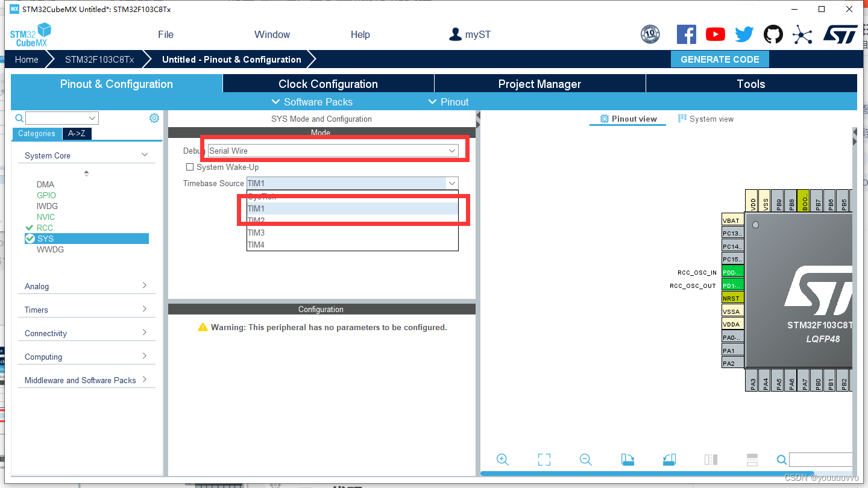868x488 pixels.
Task: Click the Fit to screen icon
Action: point(544,460)
